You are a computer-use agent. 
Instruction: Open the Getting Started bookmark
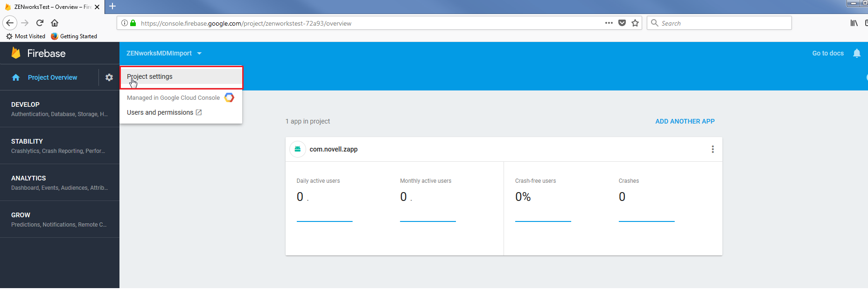74,36
